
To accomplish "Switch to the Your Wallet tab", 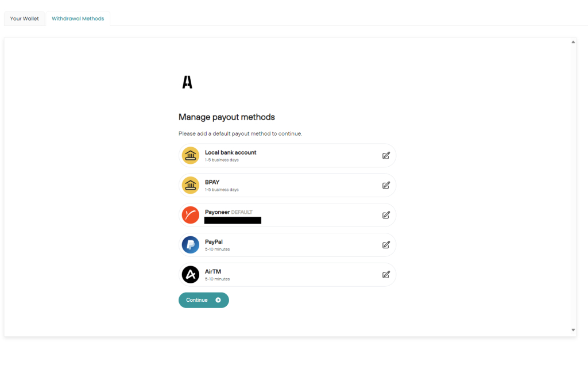I will click(x=24, y=18).
